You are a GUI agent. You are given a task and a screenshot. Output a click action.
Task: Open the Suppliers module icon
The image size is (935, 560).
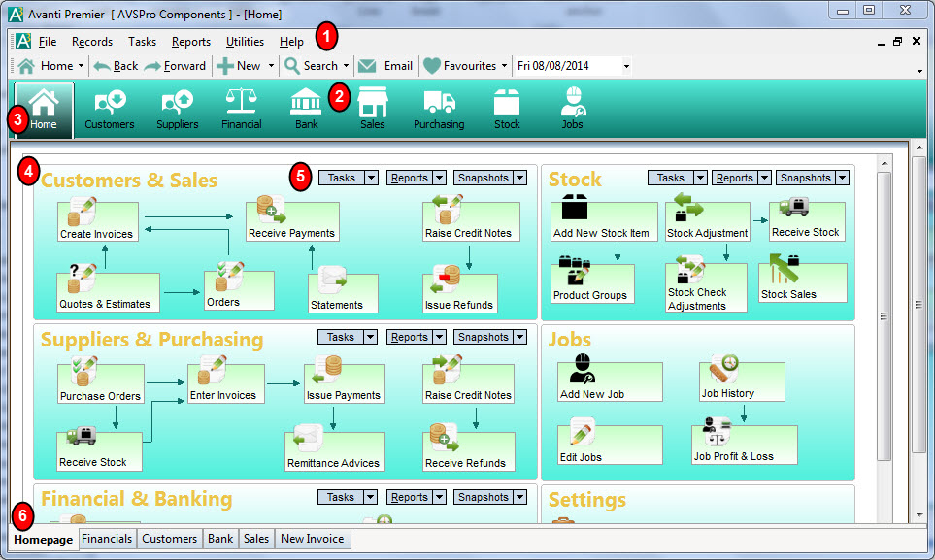pyautogui.click(x=177, y=109)
